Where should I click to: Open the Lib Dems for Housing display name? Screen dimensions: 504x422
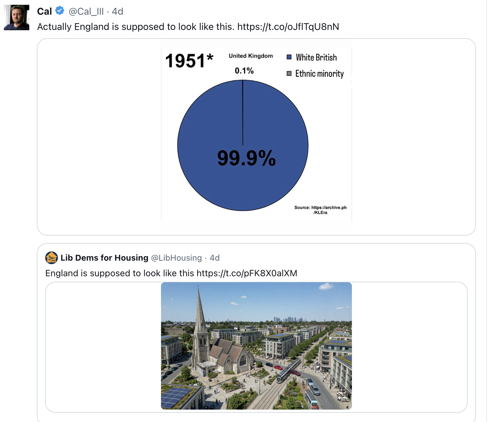(104, 258)
